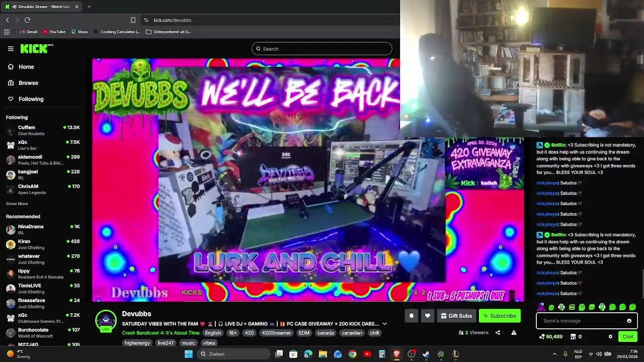
Task: Click the report warning triangle icon
Action: pyautogui.click(x=514, y=332)
